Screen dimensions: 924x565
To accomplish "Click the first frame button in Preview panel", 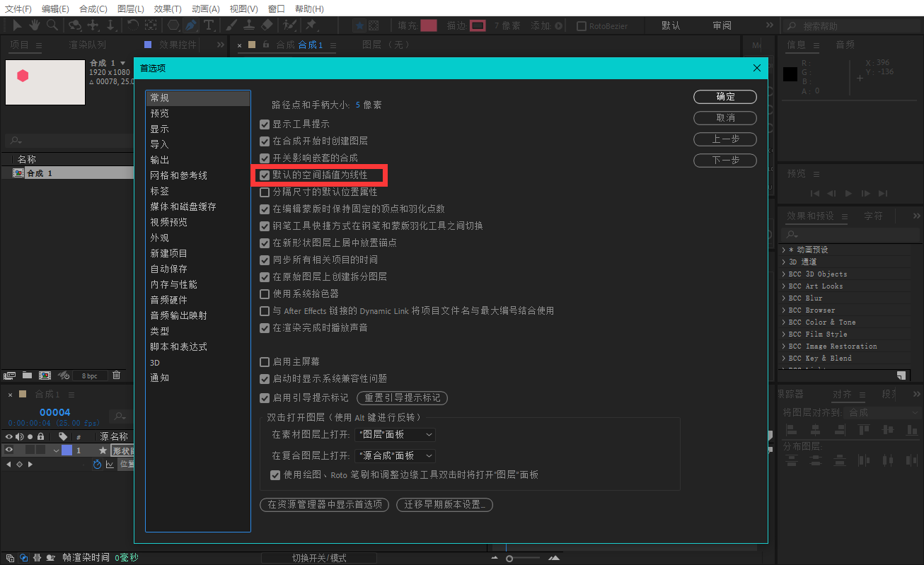I will coord(815,193).
